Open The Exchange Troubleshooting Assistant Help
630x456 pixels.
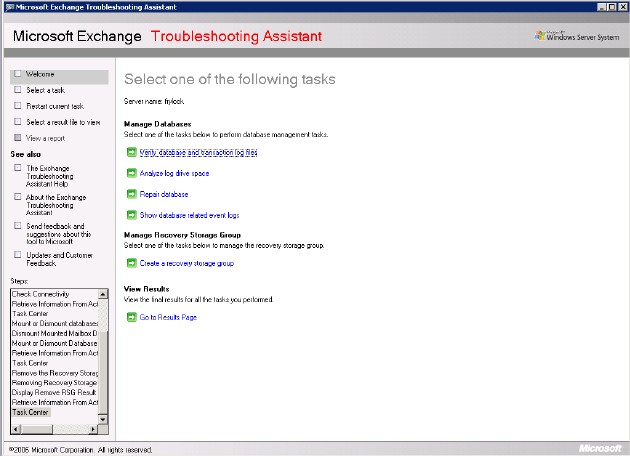(49, 176)
